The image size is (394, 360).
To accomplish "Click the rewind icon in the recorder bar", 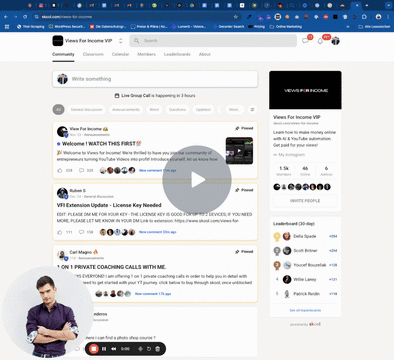I will [114, 349].
